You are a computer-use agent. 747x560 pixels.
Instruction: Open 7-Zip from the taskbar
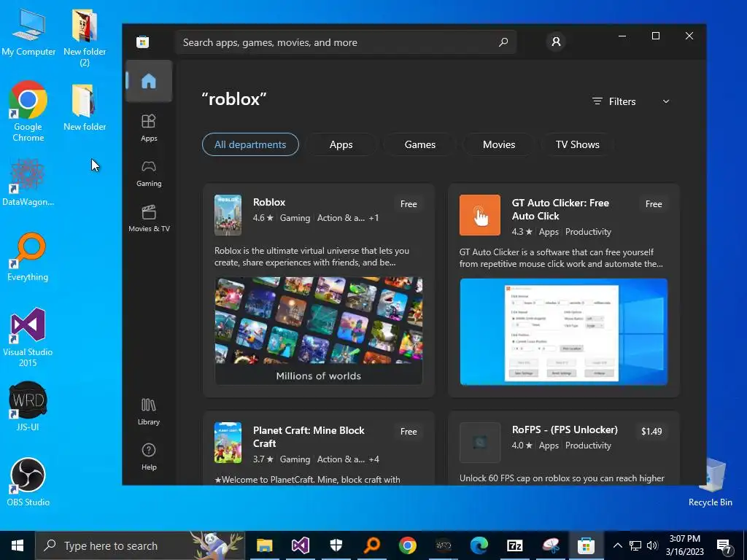[514, 545]
